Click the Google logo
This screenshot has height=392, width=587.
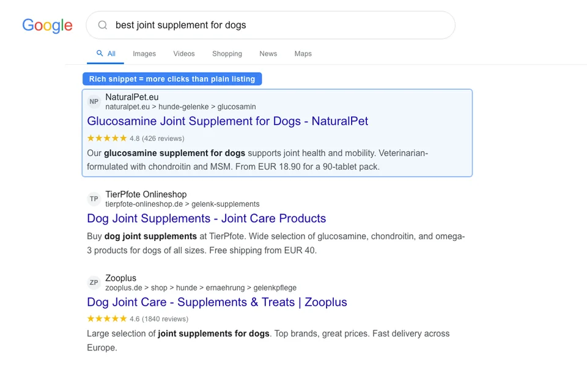click(47, 26)
